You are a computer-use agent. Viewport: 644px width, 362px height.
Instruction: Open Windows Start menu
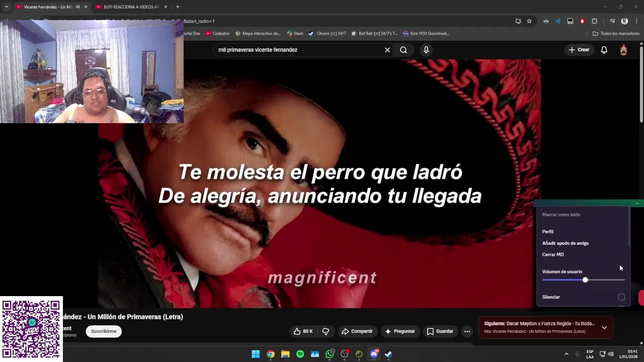point(256,354)
